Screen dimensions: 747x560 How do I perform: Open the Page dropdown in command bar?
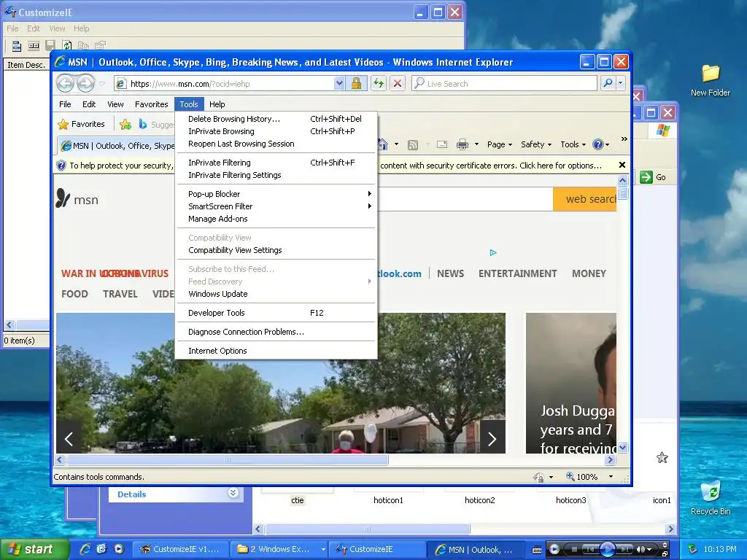499,144
